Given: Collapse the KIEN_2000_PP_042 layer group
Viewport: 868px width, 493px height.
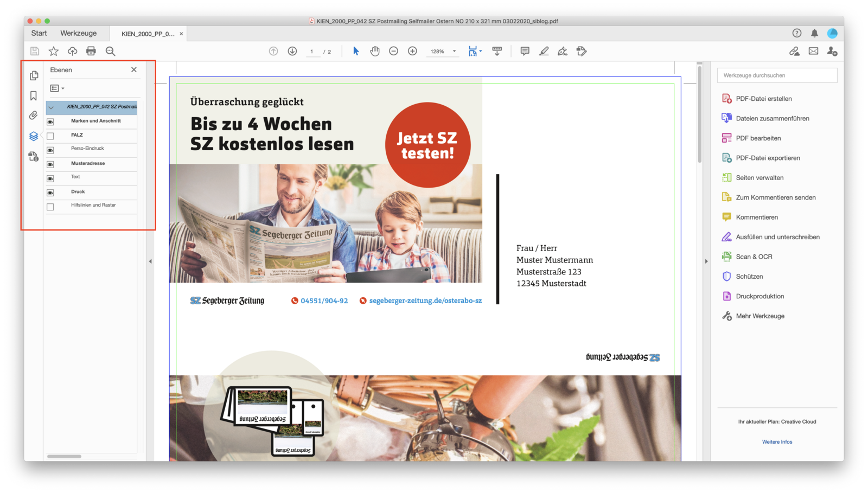Looking at the screenshot, I should pyautogui.click(x=51, y=107).
